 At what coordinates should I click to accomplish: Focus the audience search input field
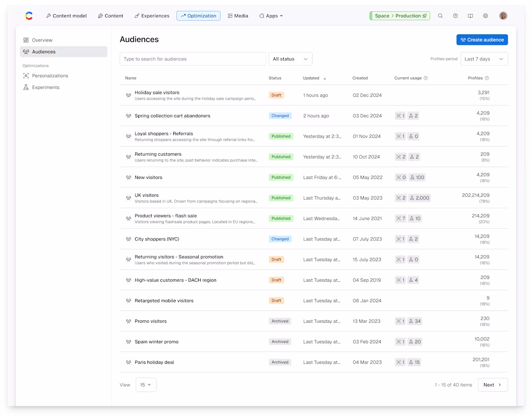coord(193,59)
